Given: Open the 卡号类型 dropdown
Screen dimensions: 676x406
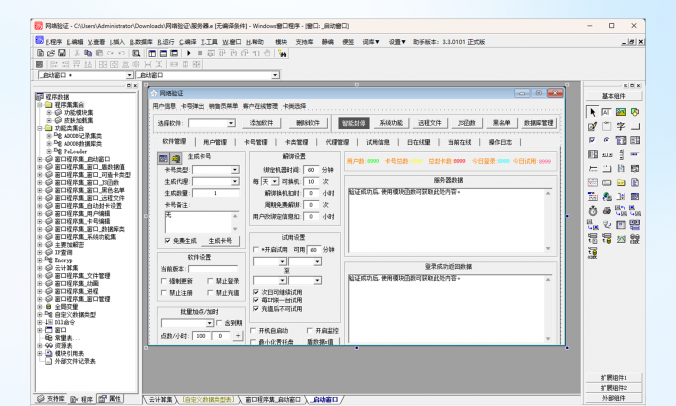Looking at the screenshot, I should tap(235, 170).
